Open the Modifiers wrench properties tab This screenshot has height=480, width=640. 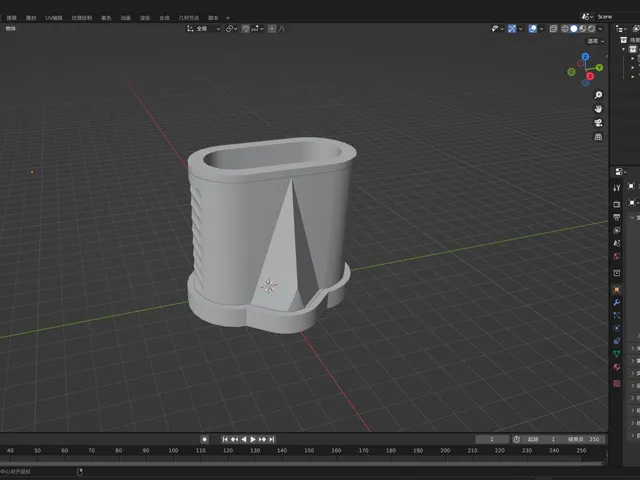616,302
